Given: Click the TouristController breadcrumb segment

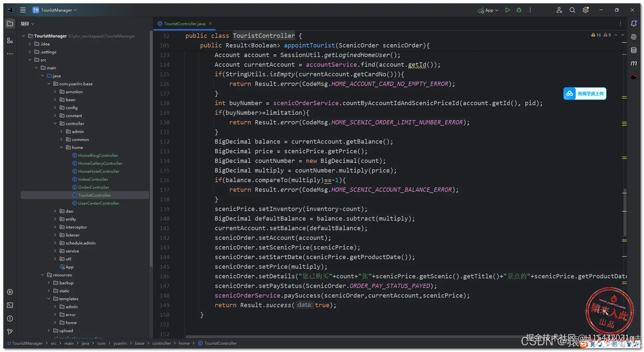Looking at the screenshot, I should tap(218, 343).
